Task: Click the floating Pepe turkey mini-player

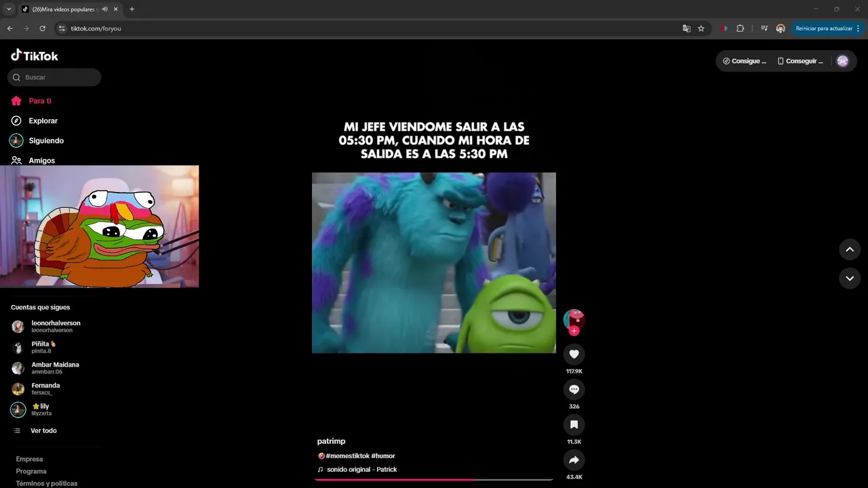Action: [x=99, y=226]
